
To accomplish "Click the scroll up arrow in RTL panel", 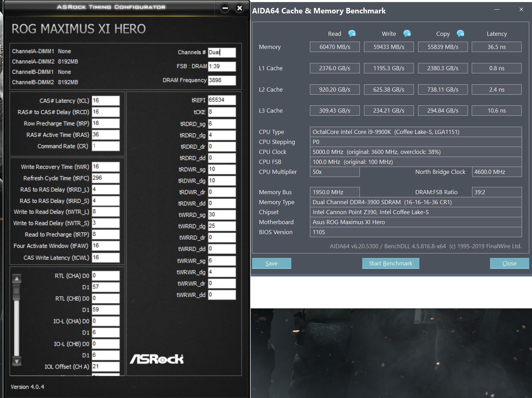I will 17,278.
